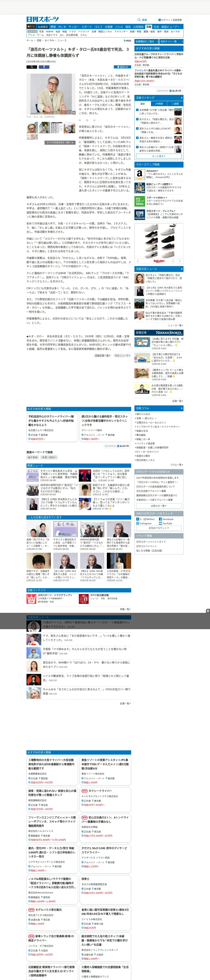Open 特集一覧 link under 芸能コンテンツ
Image resolution: width=210 pixels, height=980 pixels.
click(125, 609)
